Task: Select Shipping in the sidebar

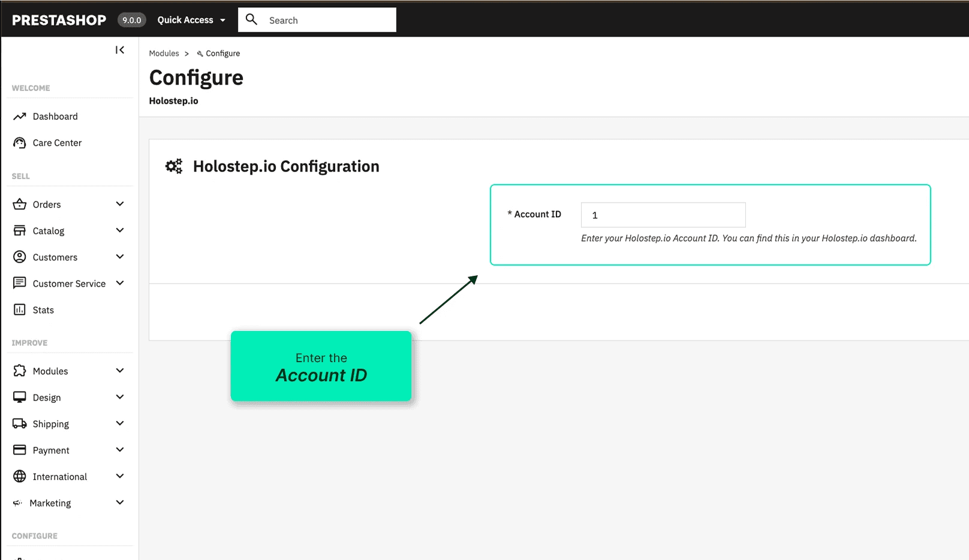Action: coord(51,424)
